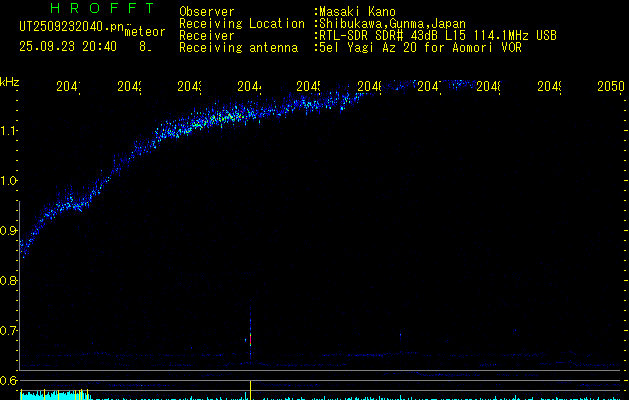Click the meteor label
This screenshot has width=629, height=400.
click(x=144, y=32)
